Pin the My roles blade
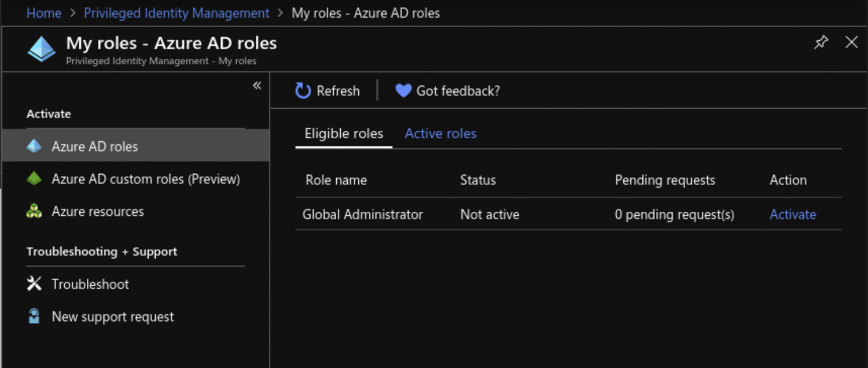868x368 pixels. (x=821, y=42)
